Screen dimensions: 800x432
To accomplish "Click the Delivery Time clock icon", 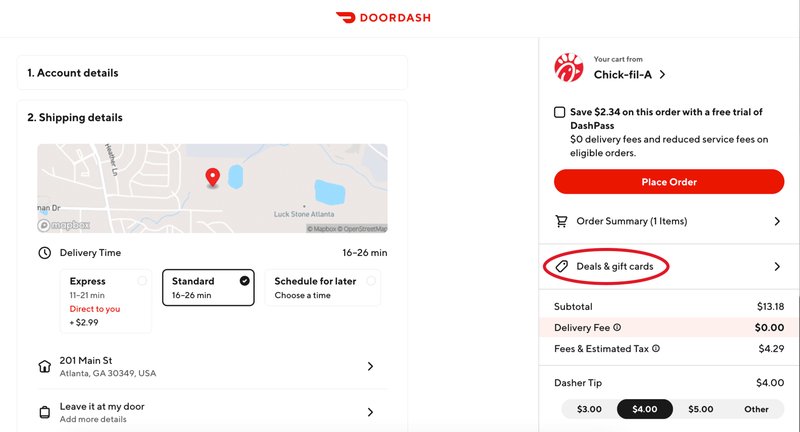I will click(45, 252).
